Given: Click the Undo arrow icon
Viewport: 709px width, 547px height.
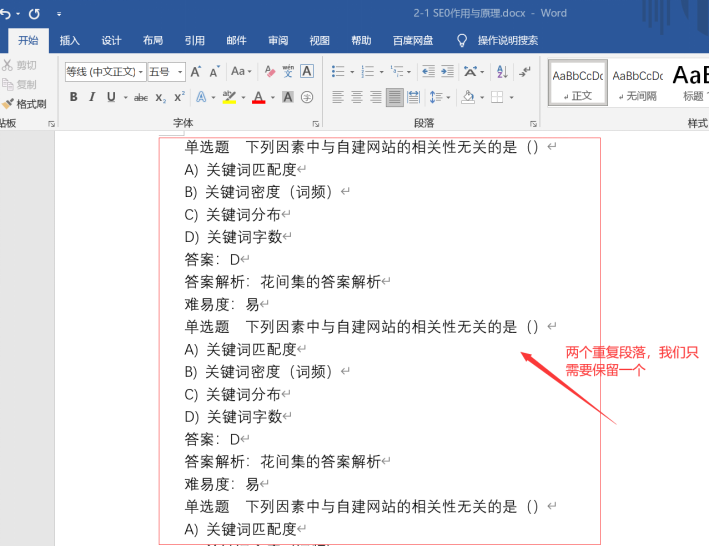Looking at the screenshot, I should click(x=5, y=14).
